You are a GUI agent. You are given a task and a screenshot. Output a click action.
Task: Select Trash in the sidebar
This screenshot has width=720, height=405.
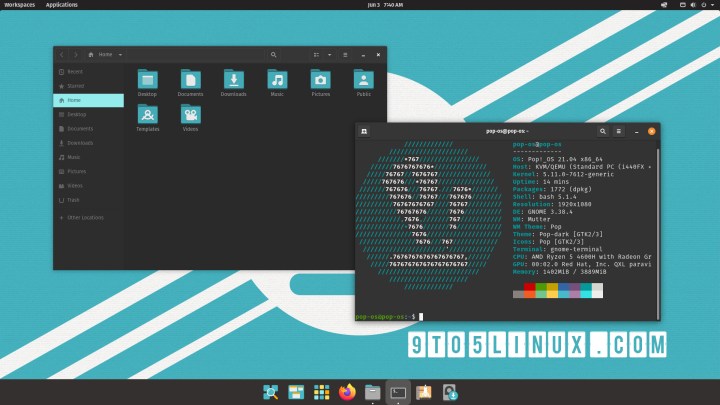click(x=89, y=200)
